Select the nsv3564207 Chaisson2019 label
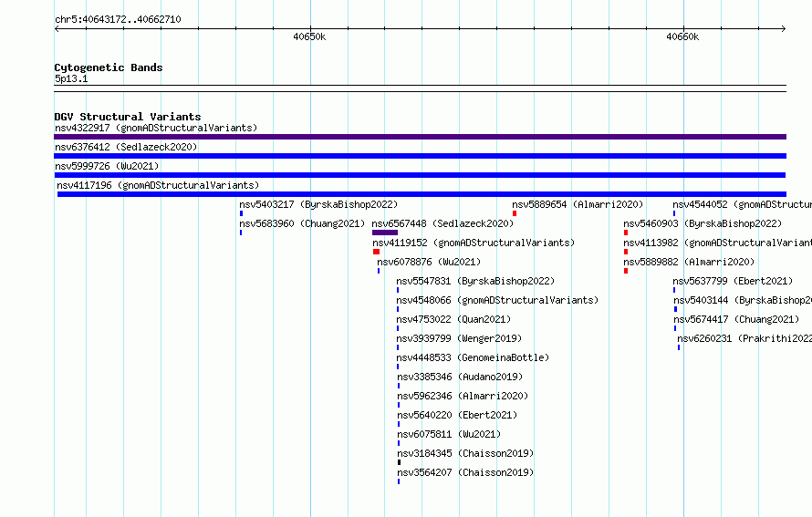The image size is (812, 517). pyautogui.click(x=465, y=472)
